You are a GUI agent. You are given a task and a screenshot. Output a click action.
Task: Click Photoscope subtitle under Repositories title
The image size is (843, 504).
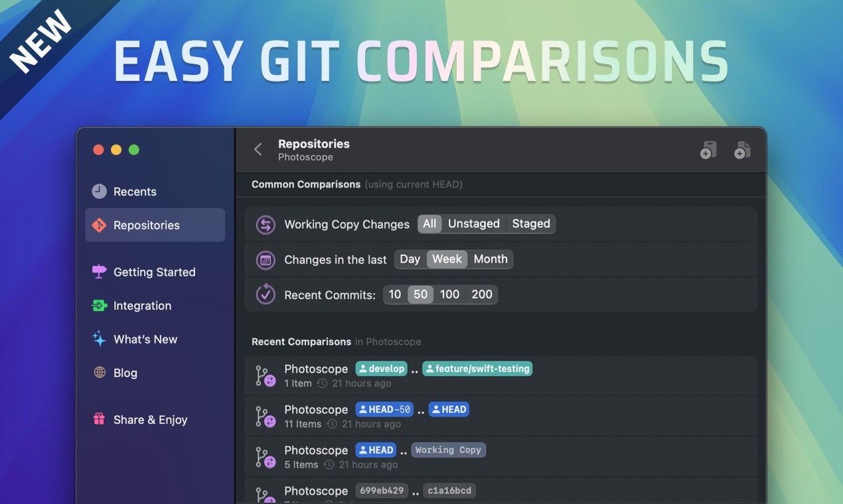pyautogui.click(x=305, y=157)
